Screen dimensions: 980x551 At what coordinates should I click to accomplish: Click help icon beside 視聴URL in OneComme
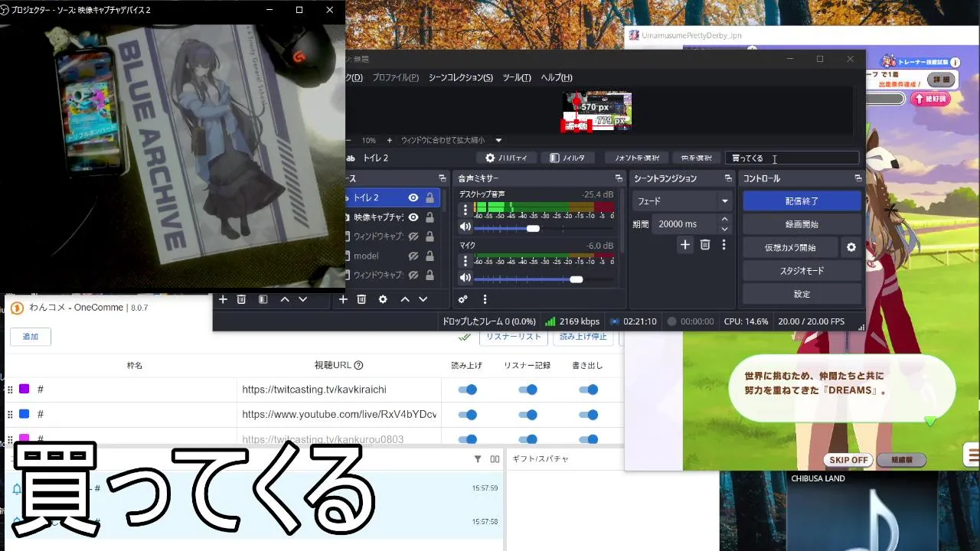[358, 365]
